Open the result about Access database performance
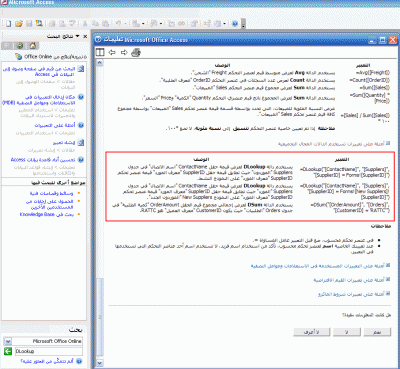Viewport: 400px width, 369px height. pyautogui.click(x=43, y=160)
